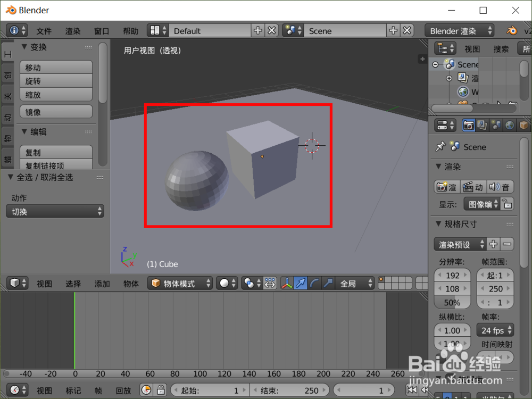Viewport: 532px width, 399px height.
Task: Delete the Default screen layout
Action: (x=271, y=30)
